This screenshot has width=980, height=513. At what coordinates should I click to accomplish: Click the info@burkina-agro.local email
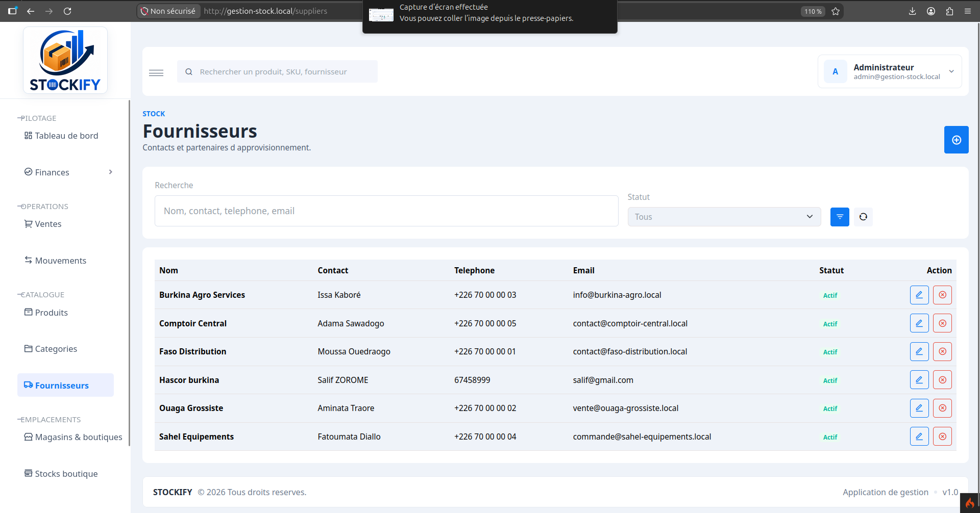click(617, 295)
